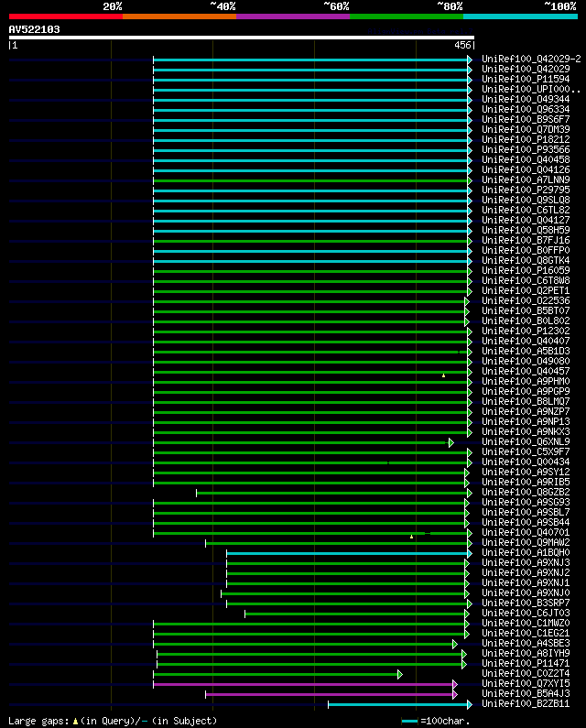Click the arrowhead ending the UniRef100_C0Z2T4 alignment
The image size is (586, 728).
[x=400, y=674]
